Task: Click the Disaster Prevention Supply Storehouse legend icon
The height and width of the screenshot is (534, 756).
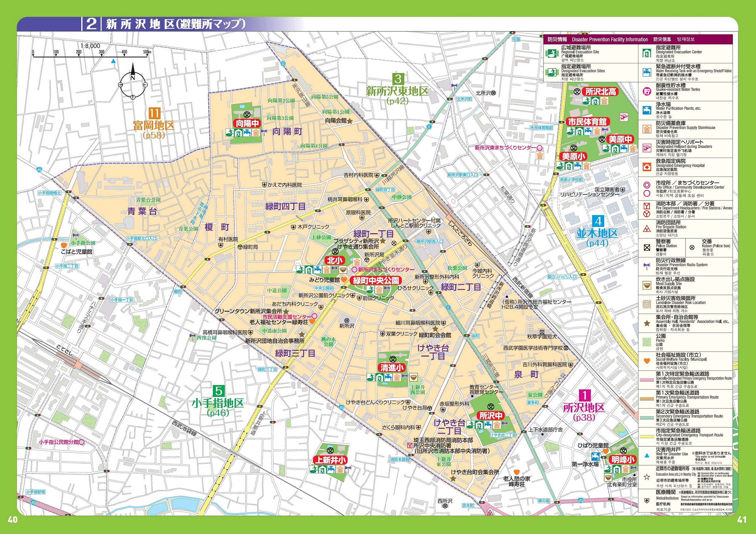Action: pos(647,129)
